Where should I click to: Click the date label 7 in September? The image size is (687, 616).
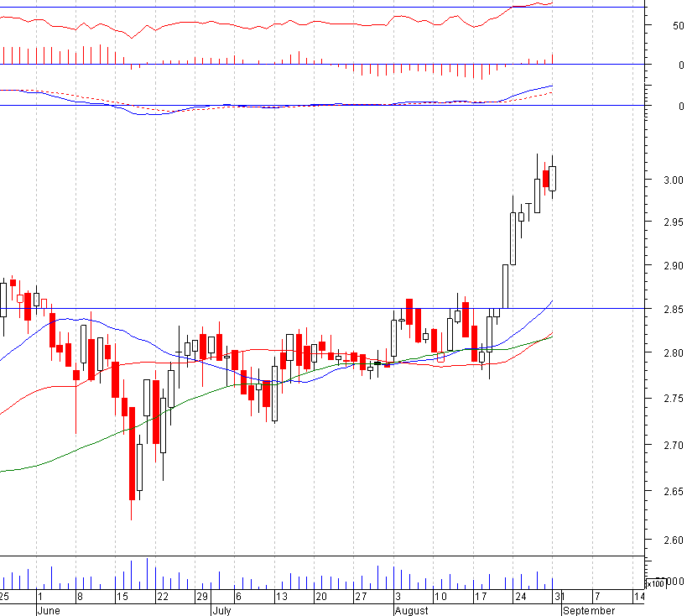(x=597, y=596)
